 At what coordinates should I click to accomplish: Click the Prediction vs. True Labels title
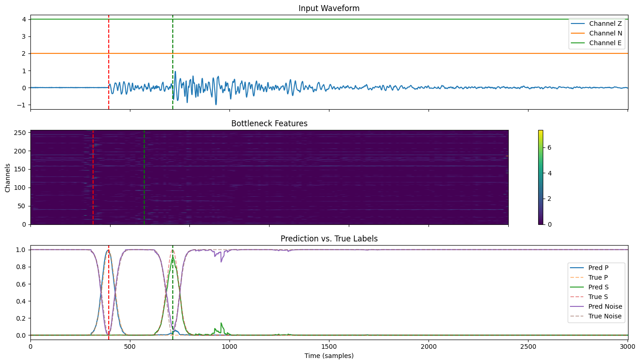tap(329, 239)
